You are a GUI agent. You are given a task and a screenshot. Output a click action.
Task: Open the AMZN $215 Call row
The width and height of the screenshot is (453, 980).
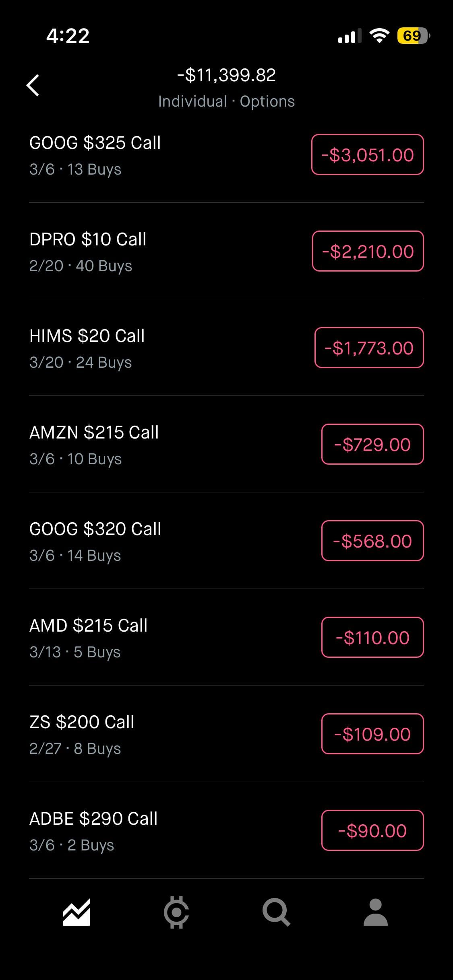click(x=94, y=445)
